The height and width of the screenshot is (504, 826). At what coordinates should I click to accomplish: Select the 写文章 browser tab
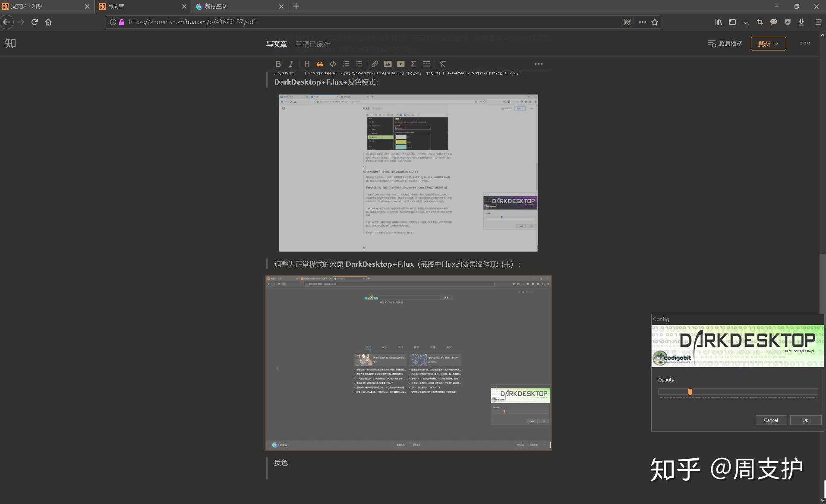pyautogui.click(x=143, y=6)
